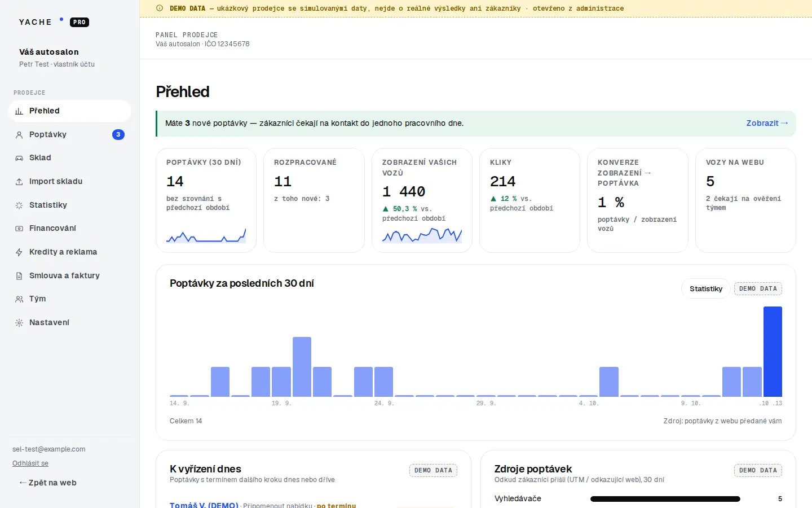Click '2 čekají na ověření týmem' text
812x508 pixels.
tap(743, 203)
